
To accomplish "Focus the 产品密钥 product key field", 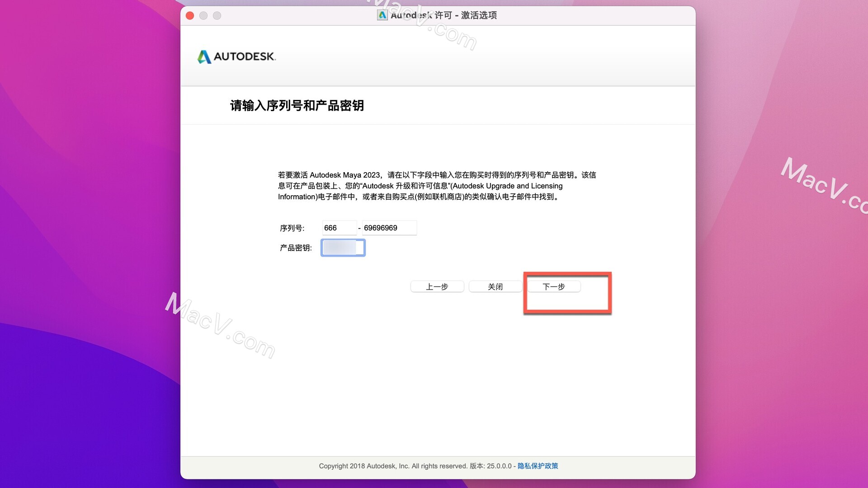I will 343,248.
